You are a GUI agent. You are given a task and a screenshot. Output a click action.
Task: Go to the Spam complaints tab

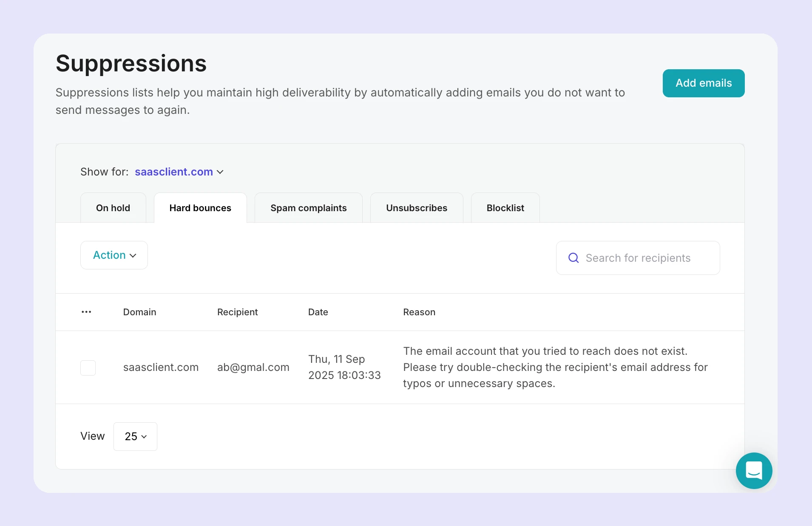click(x=308, y=208)
